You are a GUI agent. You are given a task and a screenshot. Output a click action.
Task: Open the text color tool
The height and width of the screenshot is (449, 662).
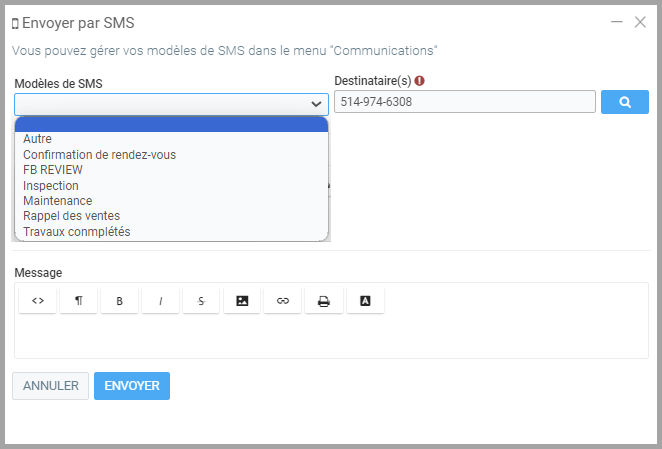point(365,300)
